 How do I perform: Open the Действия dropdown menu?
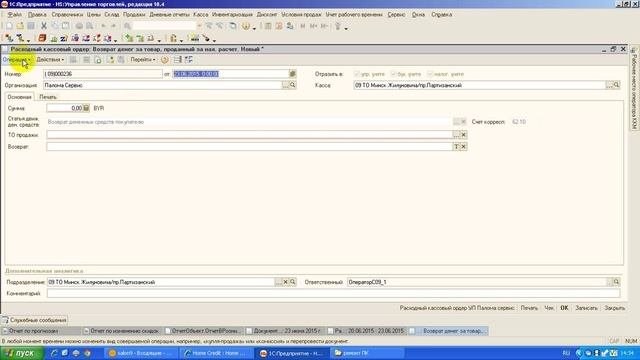[50, 60]
